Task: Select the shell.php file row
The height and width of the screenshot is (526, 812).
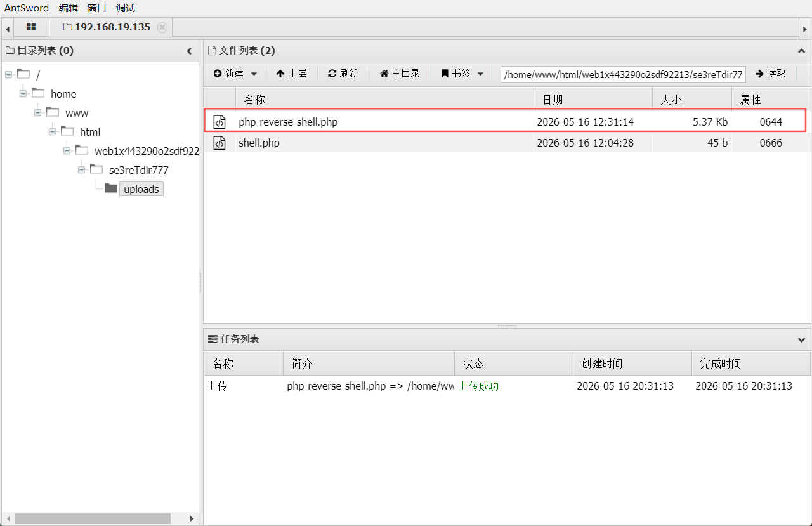Action: coord(507,143)
